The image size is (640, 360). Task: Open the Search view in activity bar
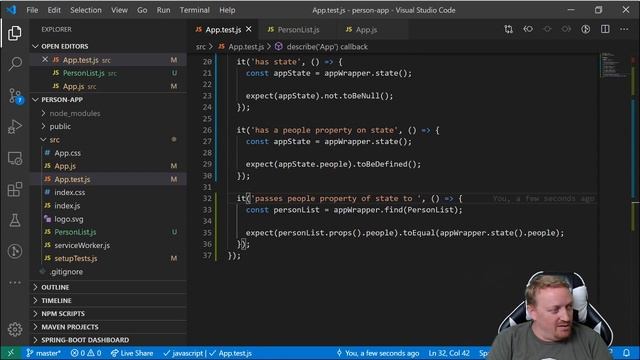click(15, 64)
